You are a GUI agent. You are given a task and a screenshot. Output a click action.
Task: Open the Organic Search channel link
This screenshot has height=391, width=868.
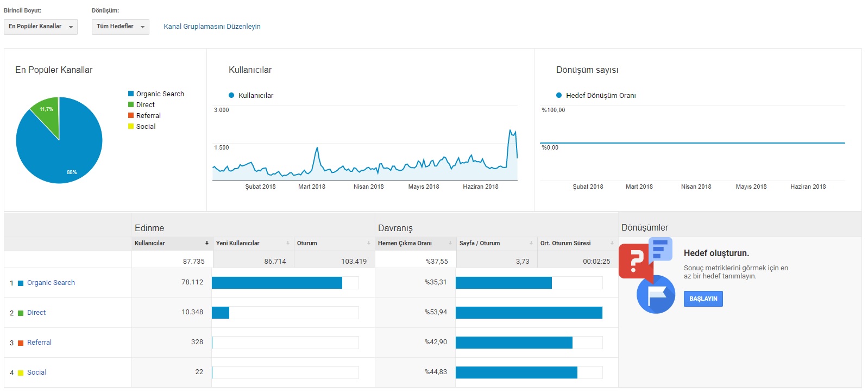tap(51, 283)
